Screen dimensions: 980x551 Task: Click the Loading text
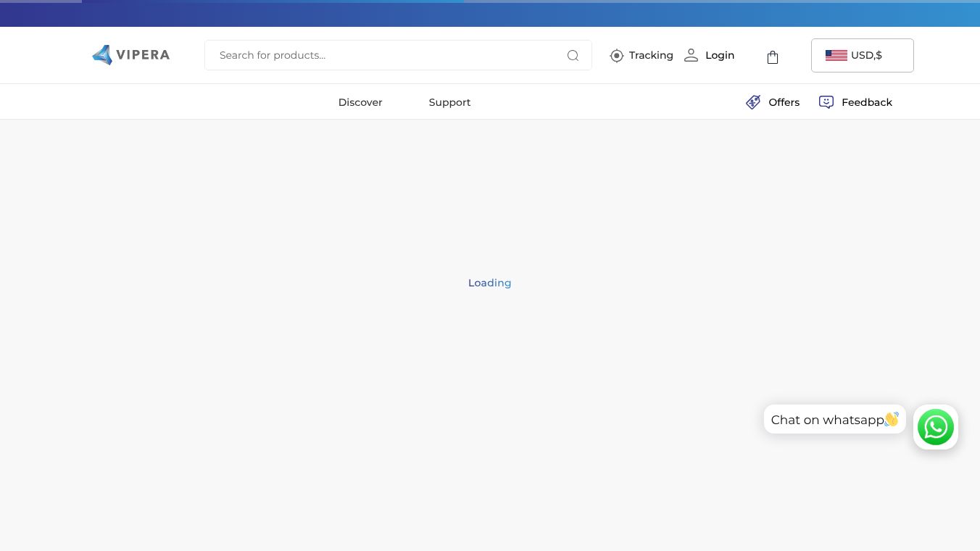pos(490,283)
